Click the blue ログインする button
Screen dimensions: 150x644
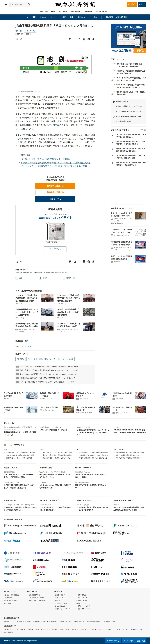pyautogui.click(x=55, y=199)
